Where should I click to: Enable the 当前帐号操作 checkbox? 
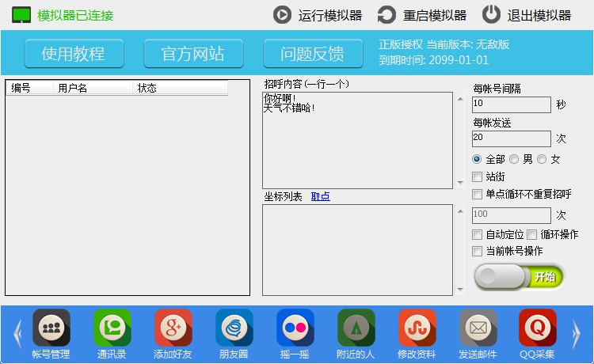pos(477,252)
